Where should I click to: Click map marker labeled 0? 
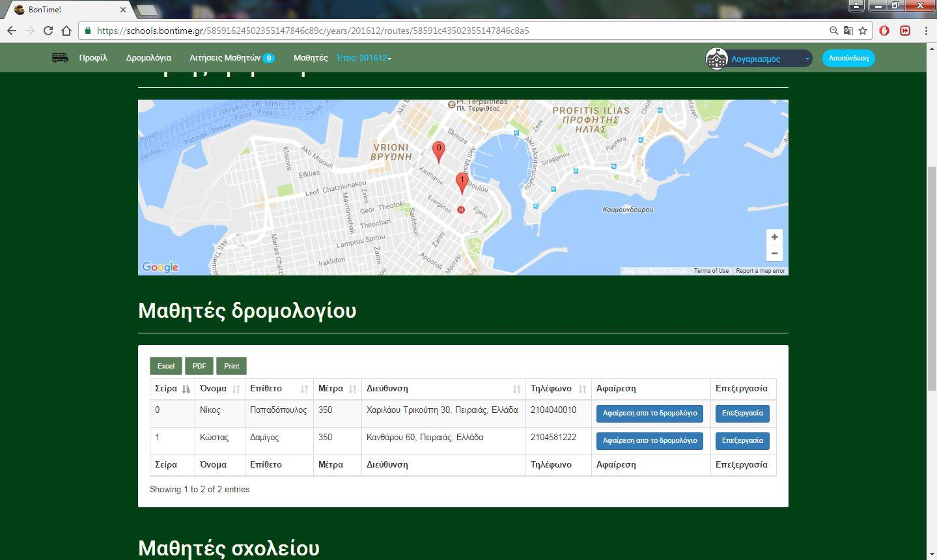[x=439, y=152]
